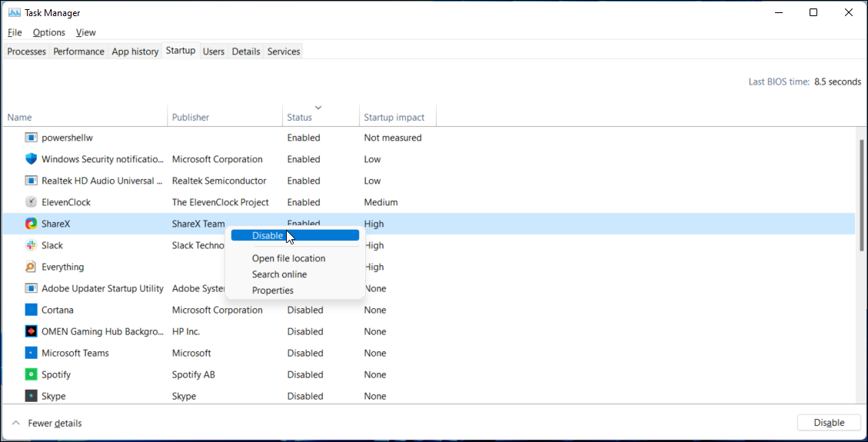The height and width of the screenshot is (442, 868).
Task: Click Realtek Semiconductor publisher cell
Action: tap(219, 181)
